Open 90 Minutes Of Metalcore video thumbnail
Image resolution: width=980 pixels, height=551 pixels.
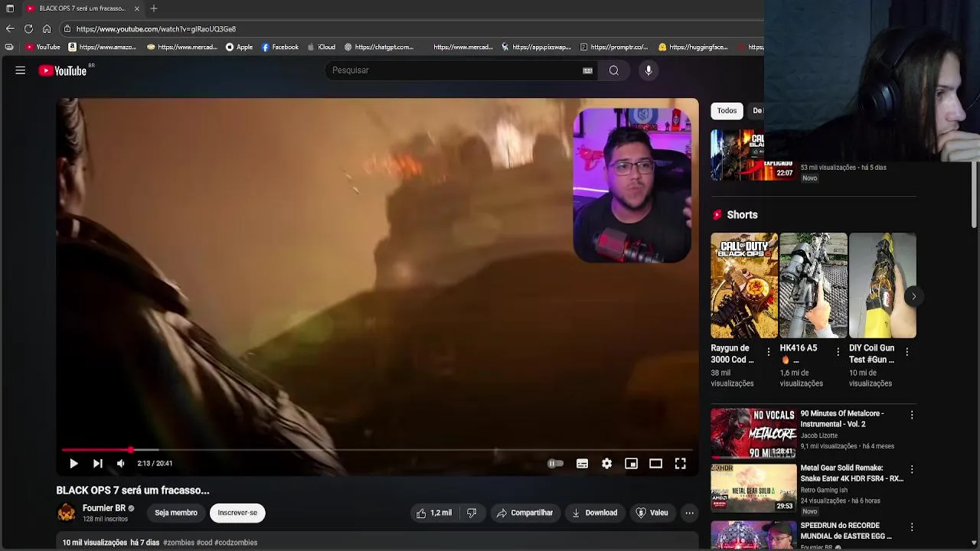753,432
